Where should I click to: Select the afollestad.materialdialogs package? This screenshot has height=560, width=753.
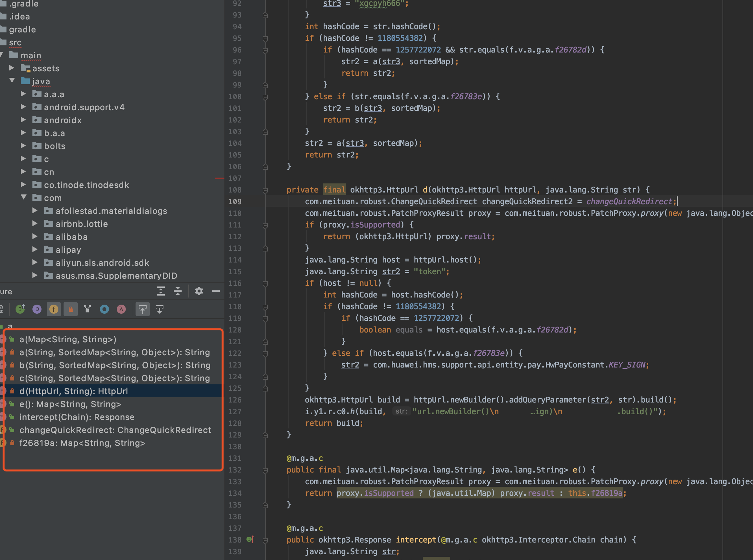pos(111,211)
